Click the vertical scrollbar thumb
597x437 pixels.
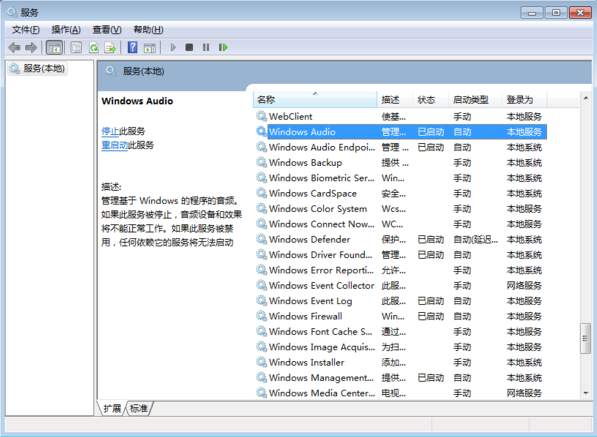tap(586, 338)
